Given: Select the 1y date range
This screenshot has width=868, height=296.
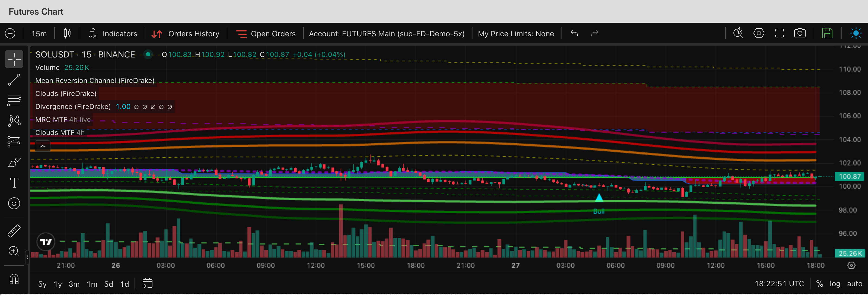Looking at the screenshot, I should [58, 284].
